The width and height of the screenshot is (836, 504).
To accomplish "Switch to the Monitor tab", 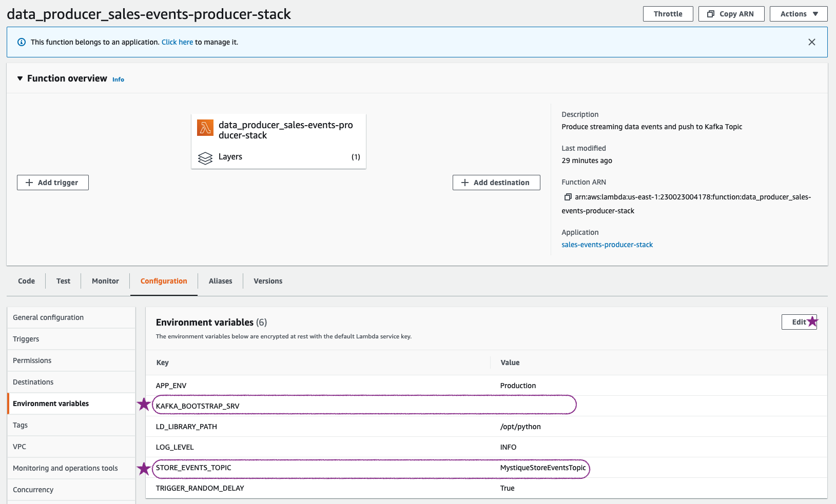I will pyautogui.click(x=105, y=281).
